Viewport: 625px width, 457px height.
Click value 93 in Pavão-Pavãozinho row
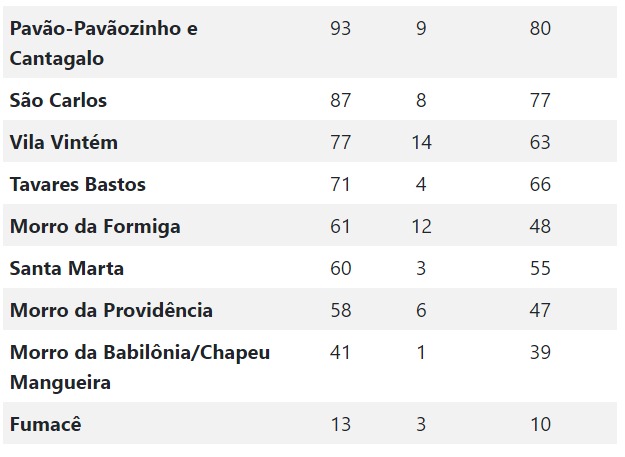click(x=340, y=28)
